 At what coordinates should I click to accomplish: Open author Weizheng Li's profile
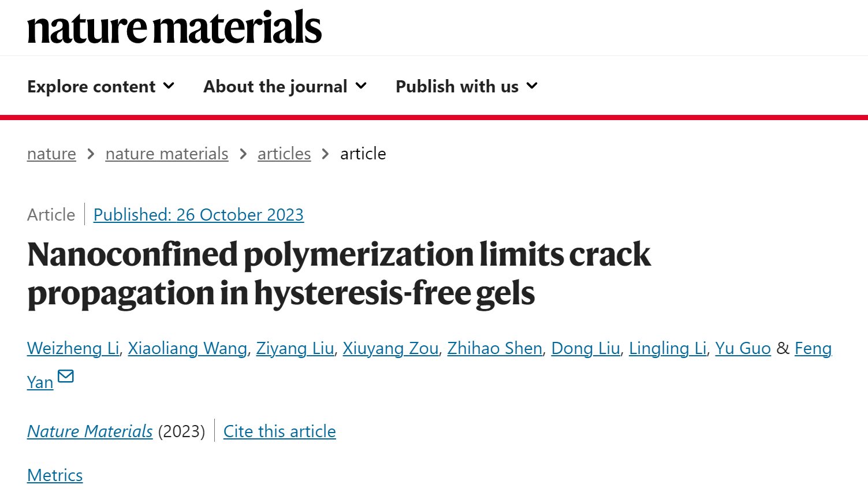73,348
